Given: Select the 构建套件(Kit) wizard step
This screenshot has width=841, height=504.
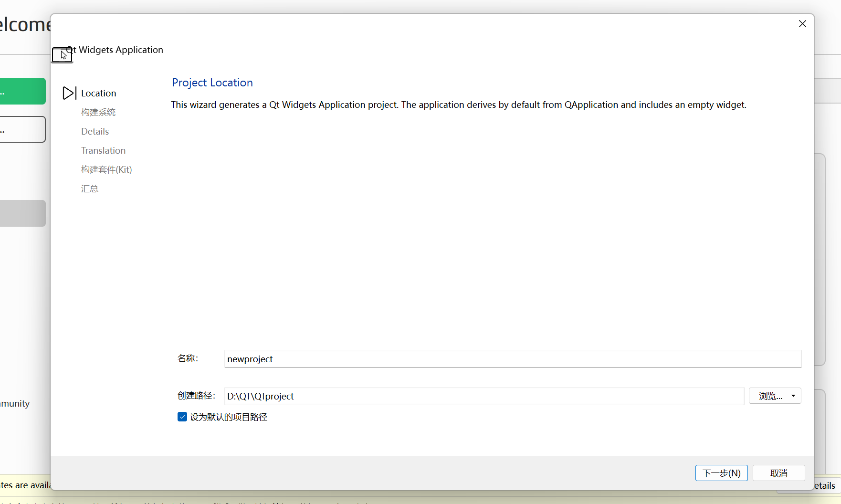Looking at the screenshot, I should (x=106, y=169).
